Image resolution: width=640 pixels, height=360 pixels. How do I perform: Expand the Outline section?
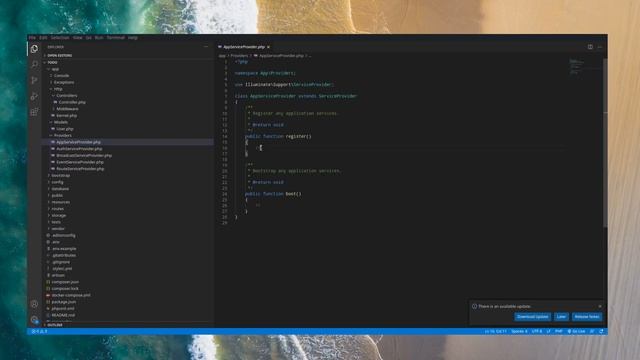(x=55, y=325)
